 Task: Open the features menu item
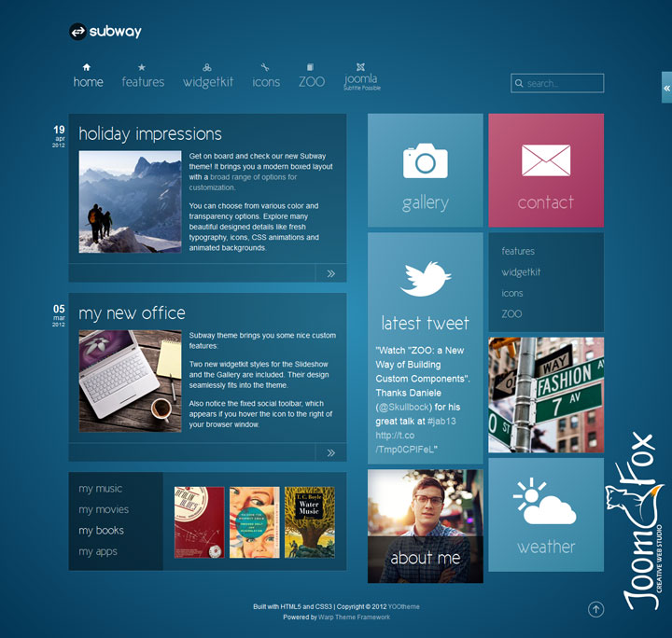(x=143, y=82)
